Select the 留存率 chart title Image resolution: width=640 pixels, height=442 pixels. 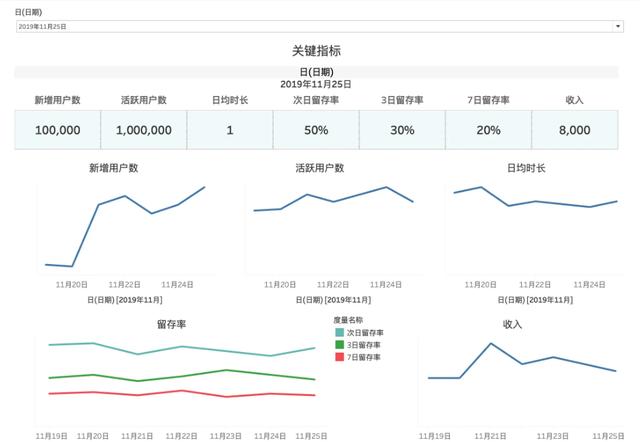[171, 324]
